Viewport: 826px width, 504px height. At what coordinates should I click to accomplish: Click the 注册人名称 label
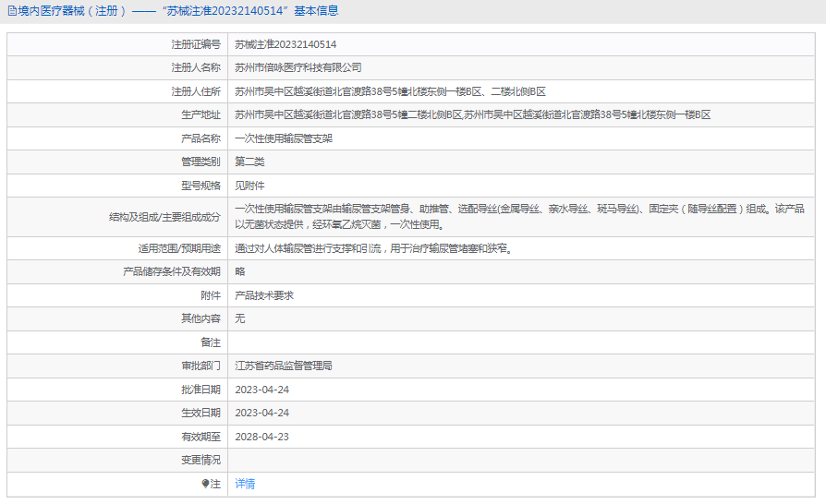point(196,68)
